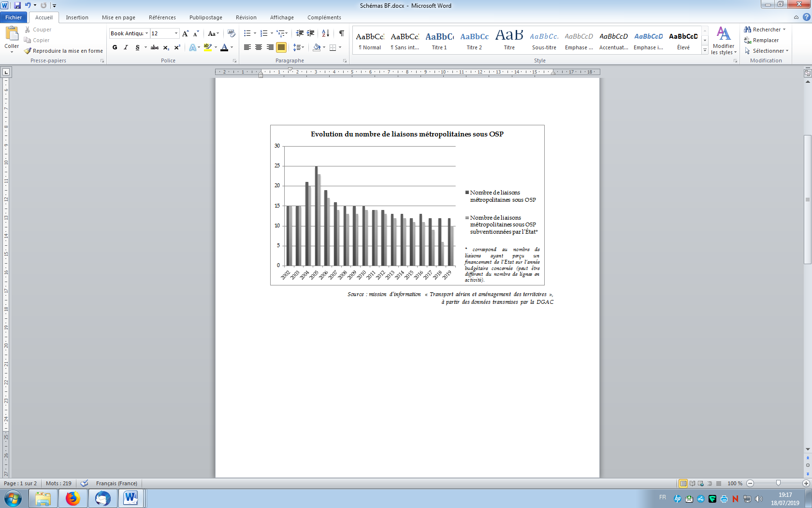Toggle bold formatting with the G button

tap(115, 47)
